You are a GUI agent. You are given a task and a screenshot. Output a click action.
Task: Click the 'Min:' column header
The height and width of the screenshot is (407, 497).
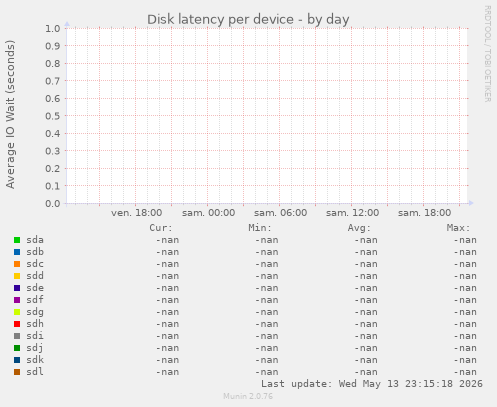pos(260,228)
